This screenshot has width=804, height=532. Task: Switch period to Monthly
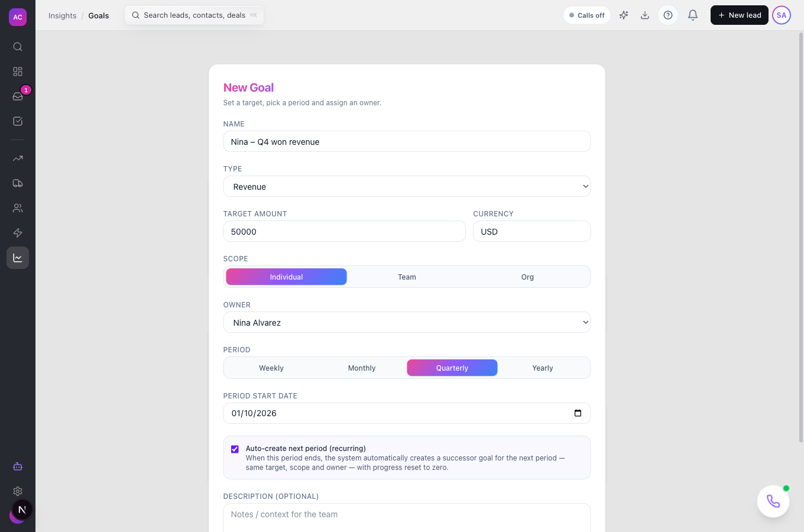pyautogui.click(x=362, y=368)
